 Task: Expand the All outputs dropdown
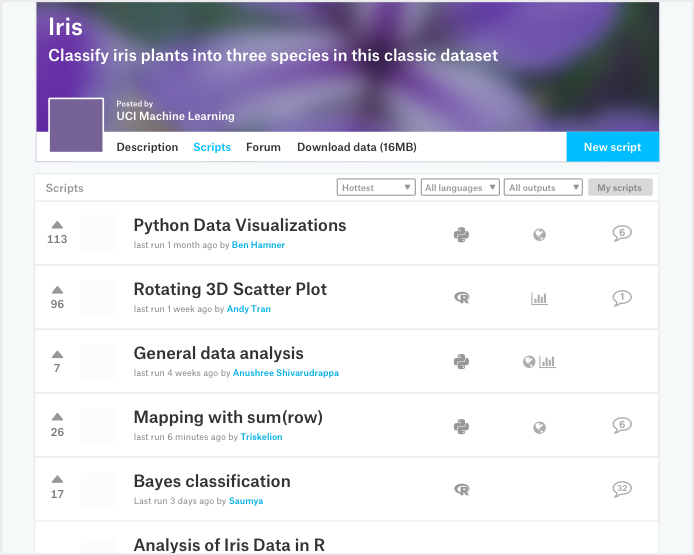[544, 188]
